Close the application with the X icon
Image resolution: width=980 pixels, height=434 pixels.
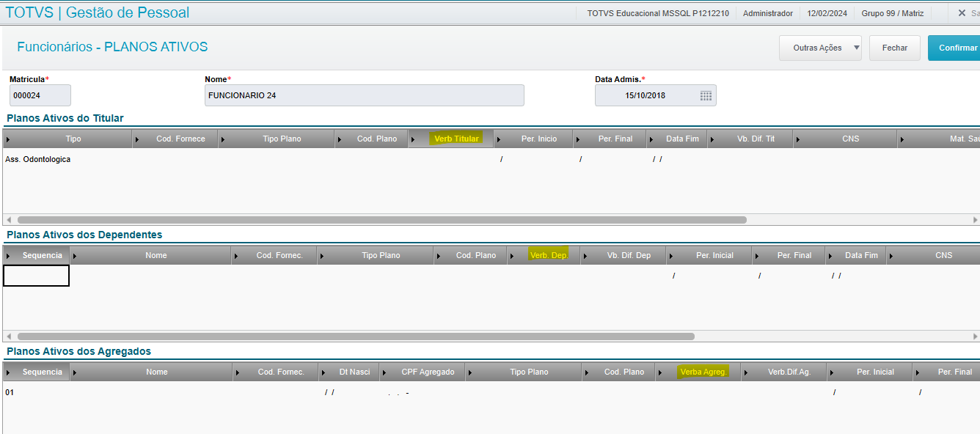pos(962,12)
